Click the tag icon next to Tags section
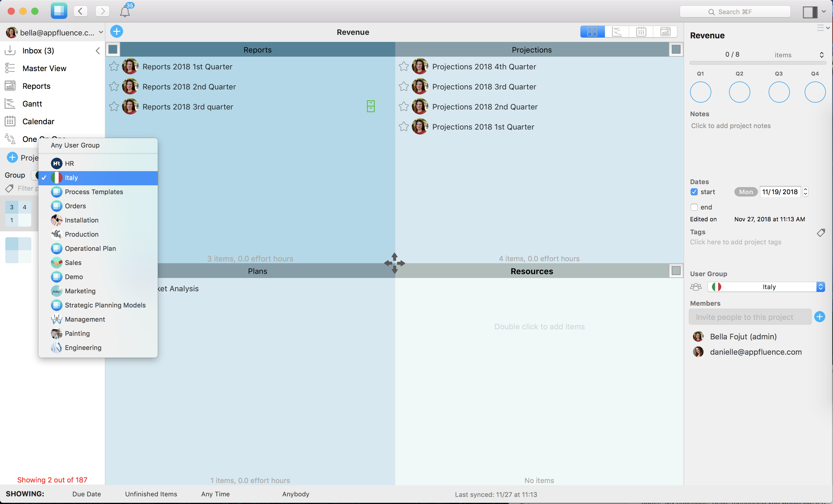The image size is (833, 504). (821, 233)
